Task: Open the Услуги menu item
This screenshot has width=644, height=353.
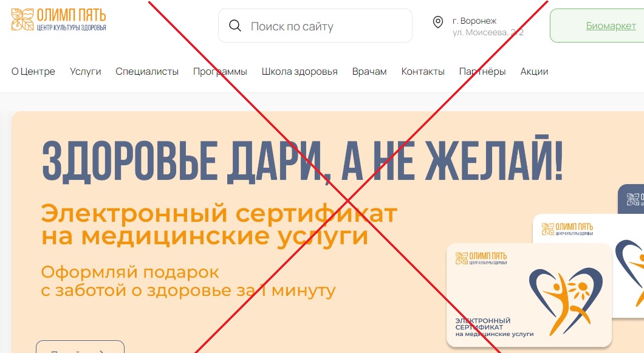Action: (86, 72)
